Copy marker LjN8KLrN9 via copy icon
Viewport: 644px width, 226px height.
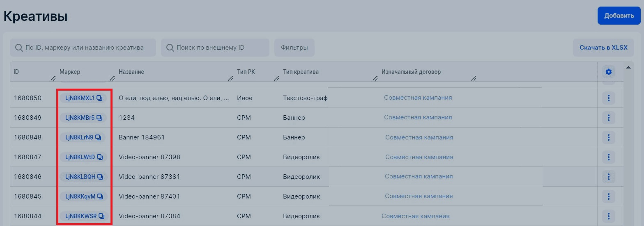[x=98, y=137]
